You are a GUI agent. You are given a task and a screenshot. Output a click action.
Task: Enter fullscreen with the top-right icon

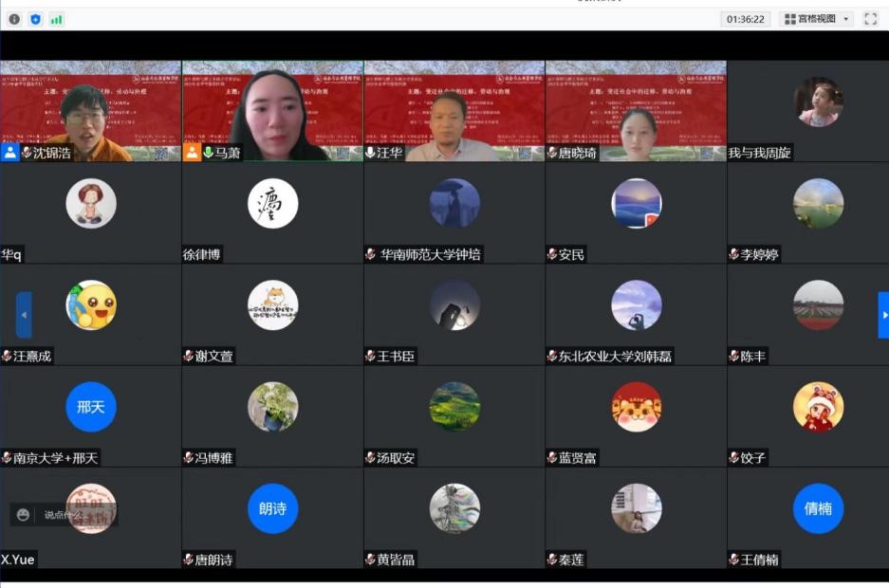(870, 19)
